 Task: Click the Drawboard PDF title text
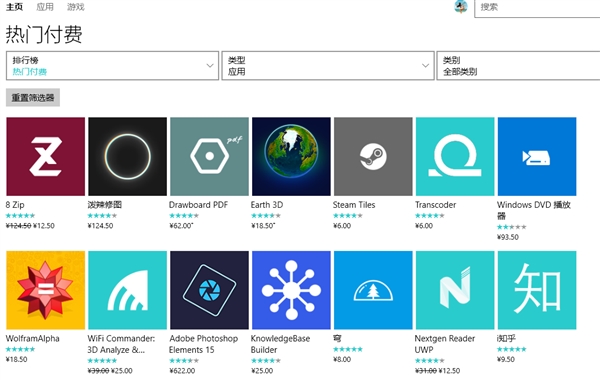click(x=198, y=205)
